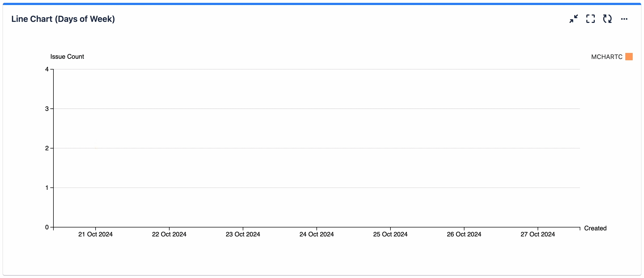Click the 24 Oct 2024 axis label
This screenshot has height=278, width=644.
316,234
